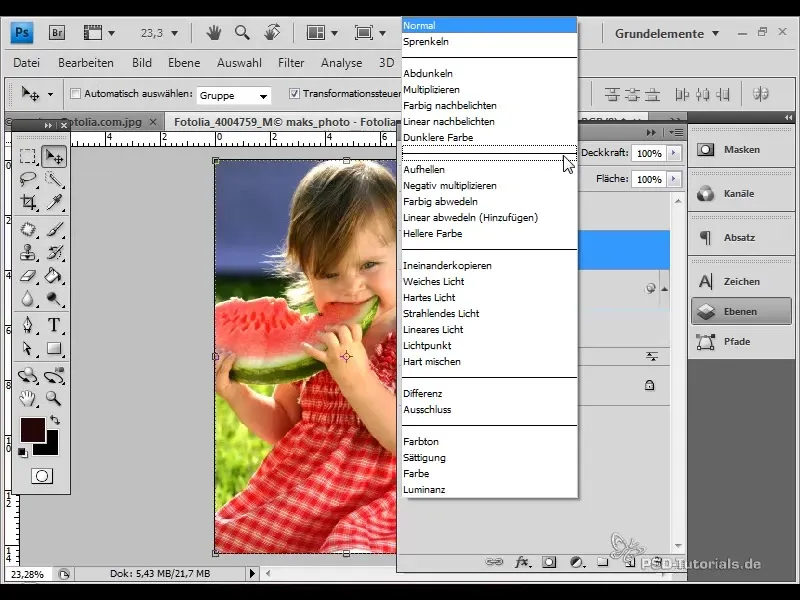
Task: Select the Magic Wand tool
Action: click(x=54, y=179)
